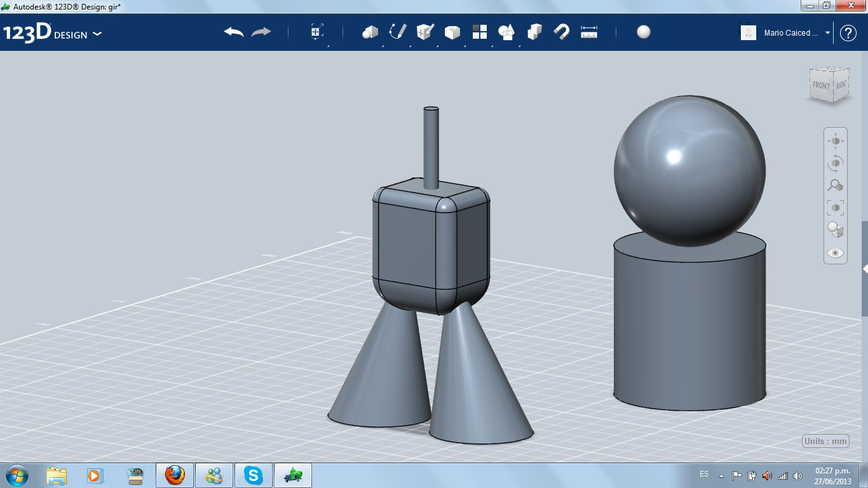Click the user profile avatar
The width and height of the screenshot is (868, 488).
[749, 32]
